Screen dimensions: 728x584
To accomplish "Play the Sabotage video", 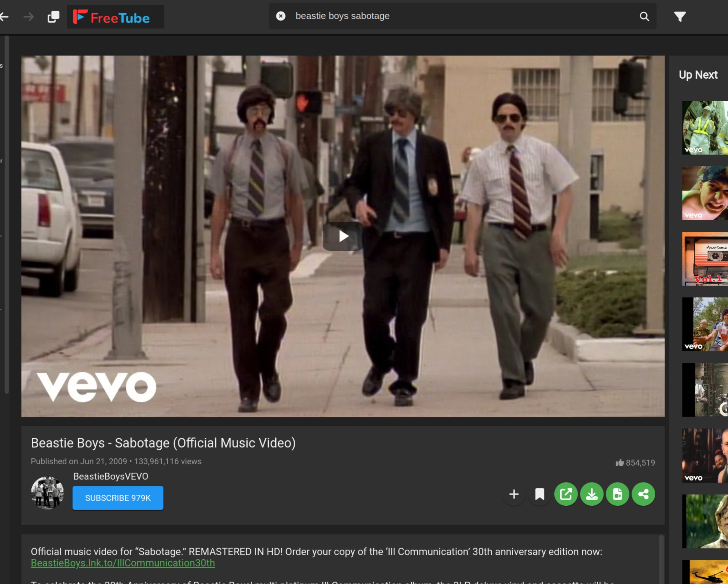I will [x=343, y=236].
